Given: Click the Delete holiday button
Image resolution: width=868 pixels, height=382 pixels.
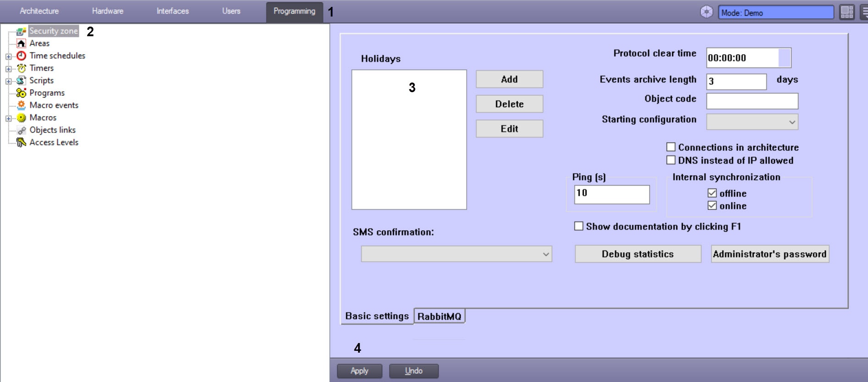Looking at the screenshot, I should click(509, 104).
